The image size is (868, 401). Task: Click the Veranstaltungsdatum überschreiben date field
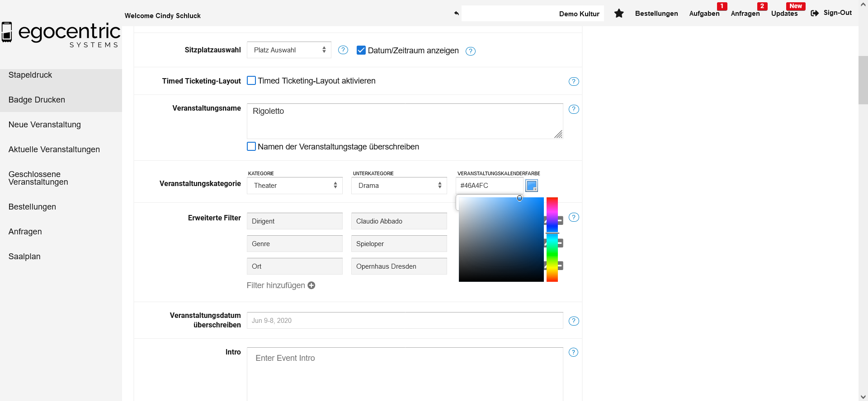(x=405, y=321)
